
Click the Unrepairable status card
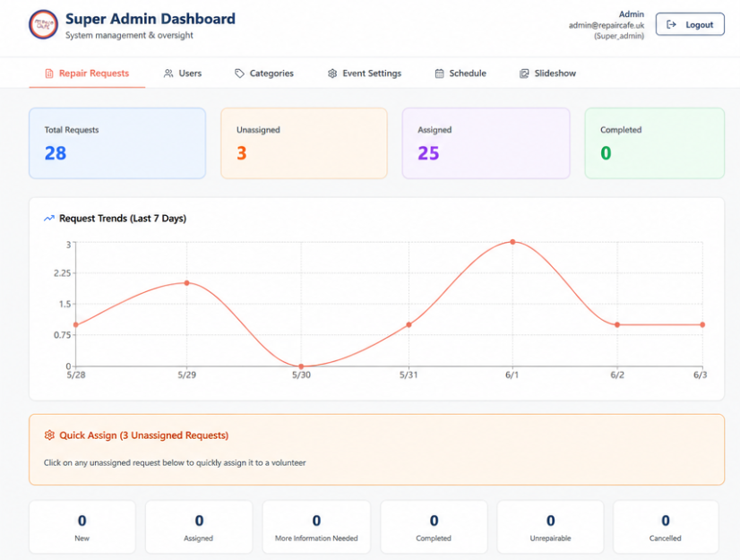[x=550, y=527]
